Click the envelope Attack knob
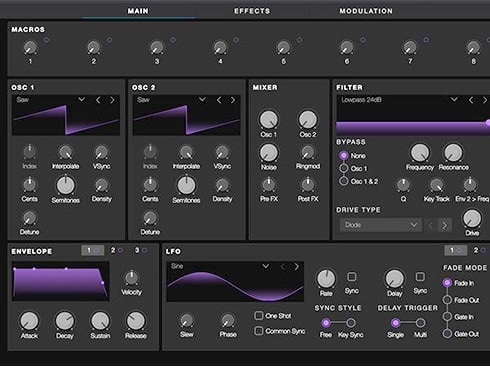Screen dimensions: 490x368 click(x=29, y=321)
